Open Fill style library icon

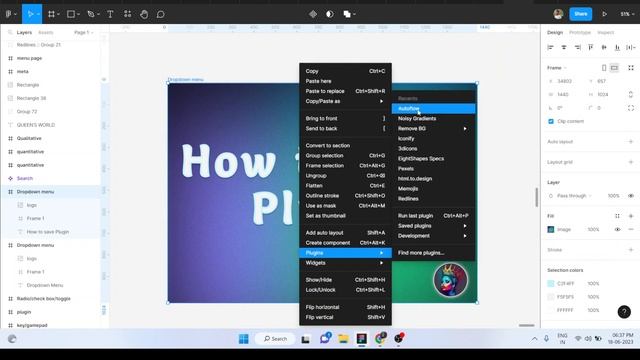click(x=617, y=216)
